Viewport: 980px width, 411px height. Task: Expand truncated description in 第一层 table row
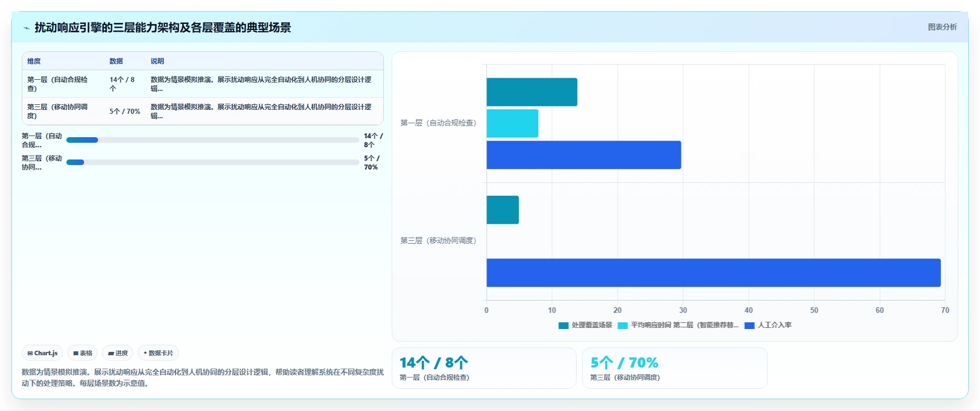(x=261, y=84)
